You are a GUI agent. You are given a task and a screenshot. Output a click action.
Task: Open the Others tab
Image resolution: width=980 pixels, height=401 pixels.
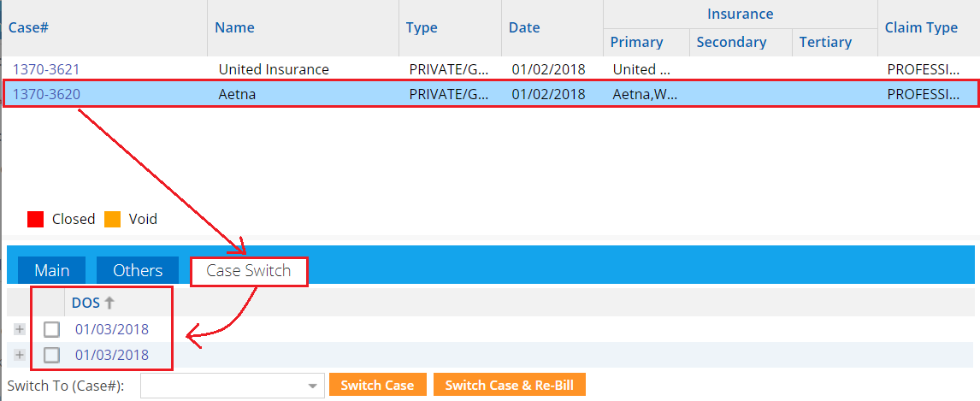tap(138, 270)
